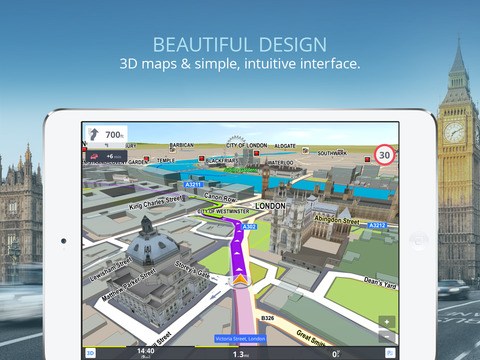Viewport: 480px width, 360px height.
Task: Open the +6 min traffic delay indicator
Action: click(x=106, y=156)
